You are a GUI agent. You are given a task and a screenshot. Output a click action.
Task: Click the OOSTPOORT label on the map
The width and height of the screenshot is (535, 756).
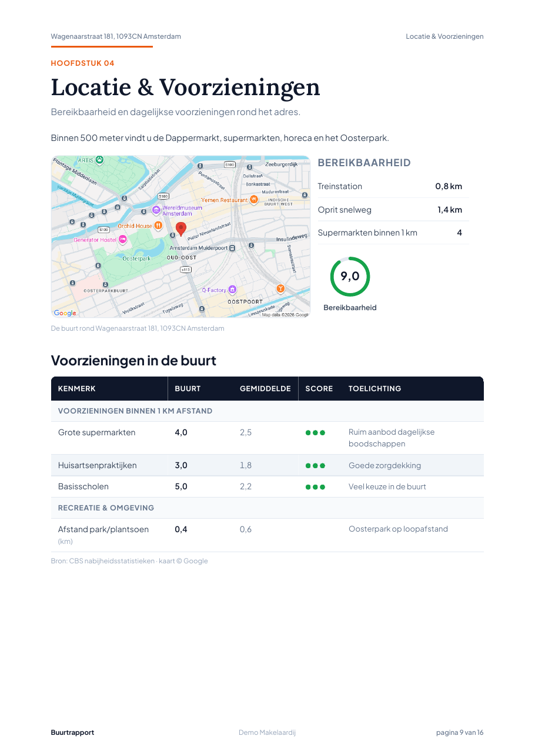click(245, 301)
